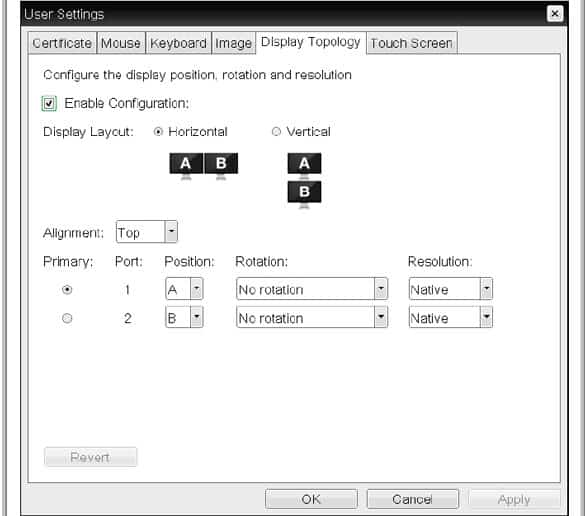Open the Alignment dropdown showing Top
Screen dimensions: 585x516
147,232
